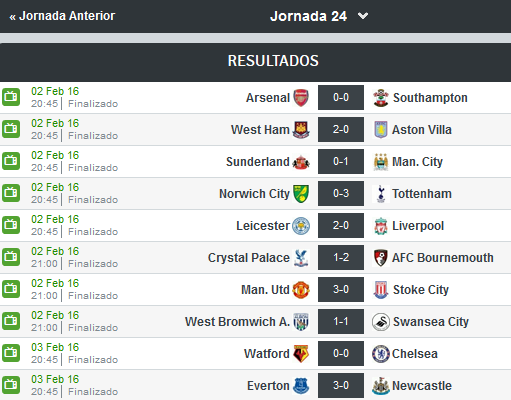
Task: Open the Norwich City 0-3 Tottenham score
Action: (341, 193)
